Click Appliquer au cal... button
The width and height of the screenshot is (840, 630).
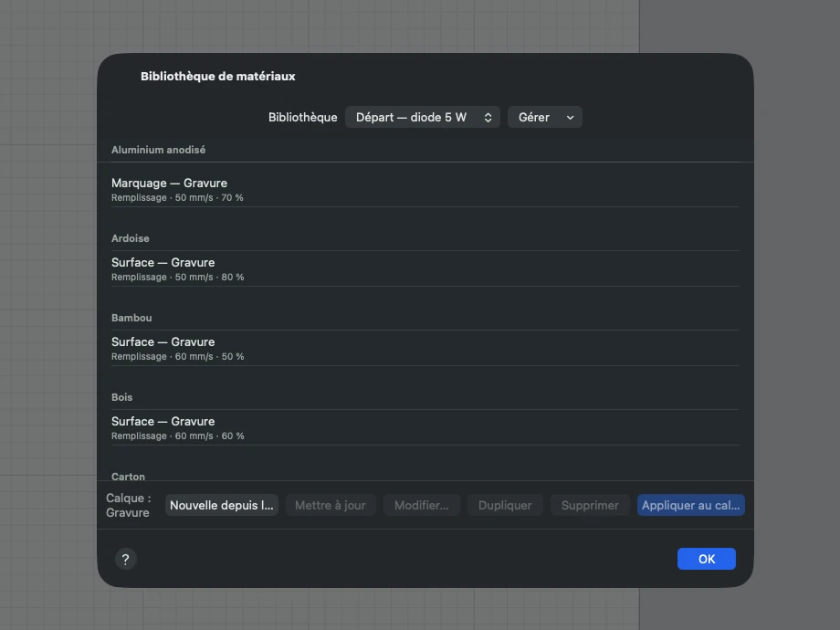click(x=690, y=505)
